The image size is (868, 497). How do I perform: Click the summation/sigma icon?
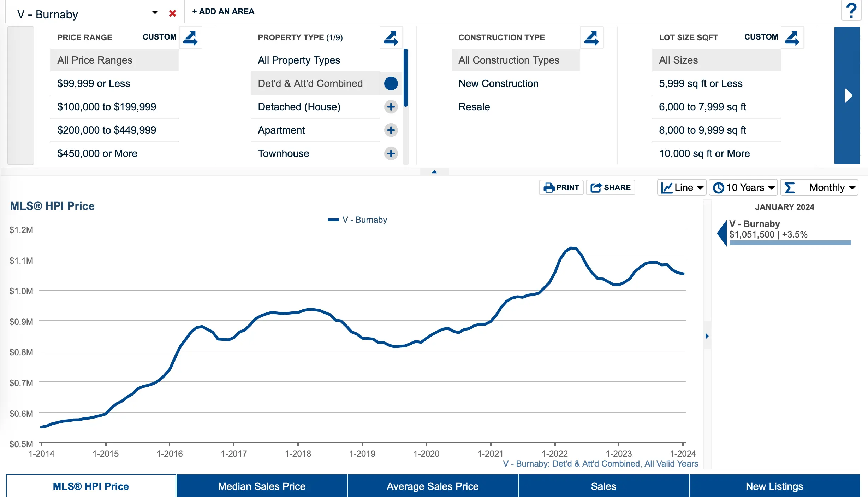(790, 187)
